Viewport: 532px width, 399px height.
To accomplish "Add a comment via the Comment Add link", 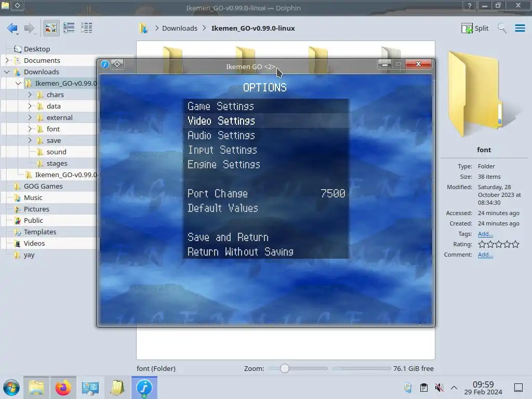I will (485, 255).
